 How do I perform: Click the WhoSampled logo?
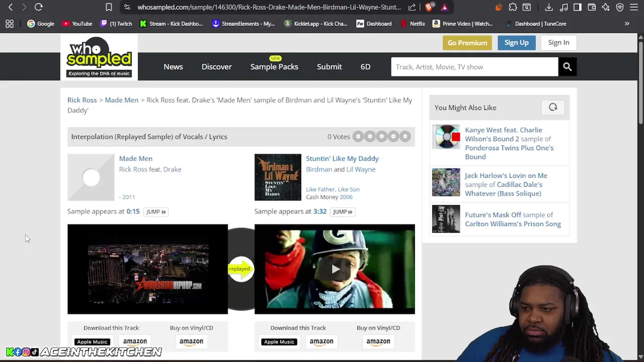click(99, 57)
